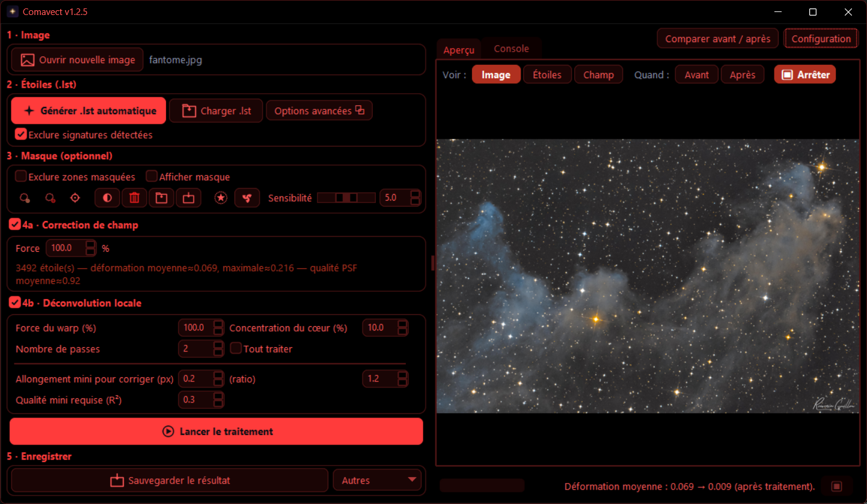Click the Concentration du cœur value field
The height and width of the screenshot is (504, 867).
(x=385, y=328)
